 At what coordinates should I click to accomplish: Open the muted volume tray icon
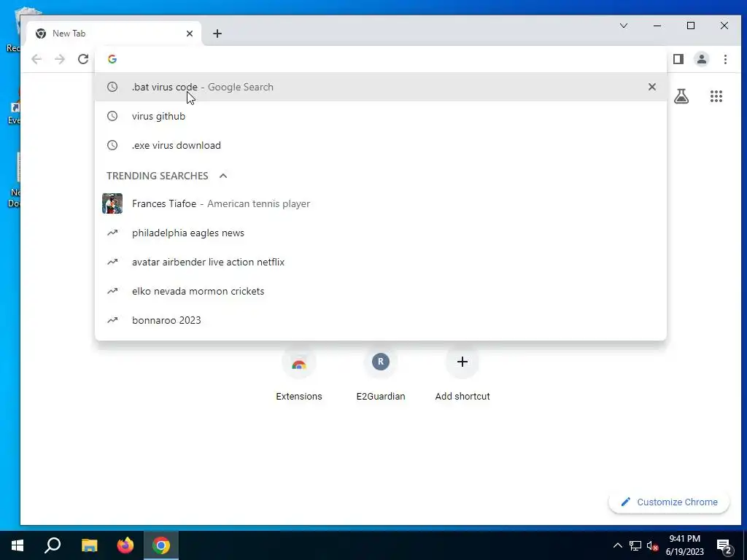[653, 545]
